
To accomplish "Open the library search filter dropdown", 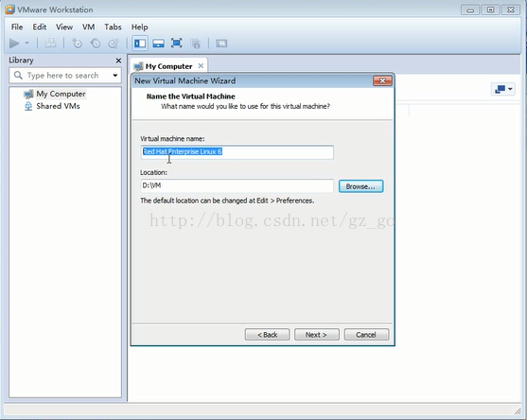I will click(114, 76).
